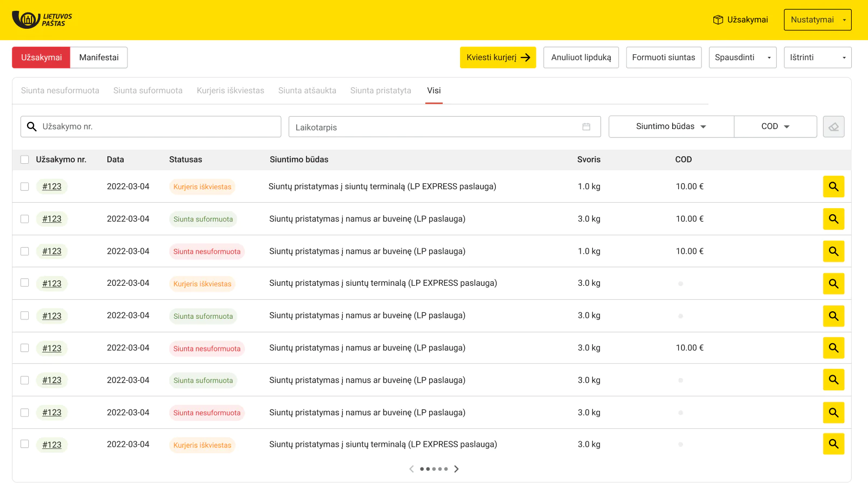The height and width of the screenshot is (488, 868).
Task: Click the Lietuvos Paštas logo
Action: [x=42, y=20]
